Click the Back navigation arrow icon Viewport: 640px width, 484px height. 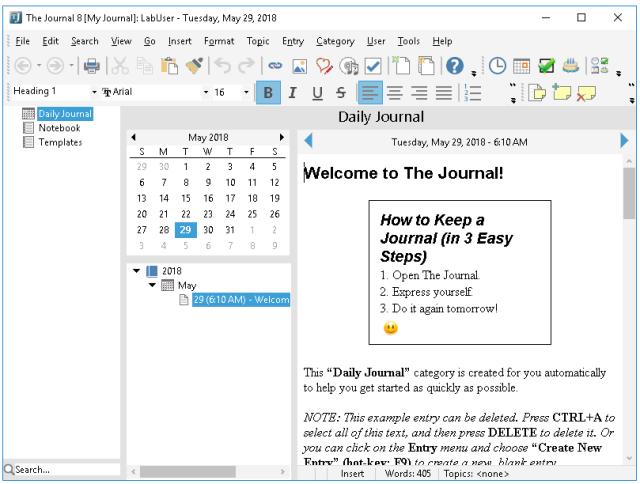(x=23, y=66)
